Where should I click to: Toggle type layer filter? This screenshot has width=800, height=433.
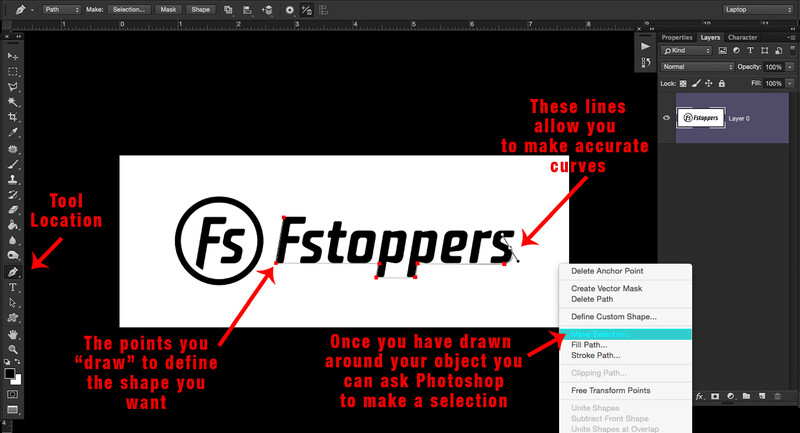[x=750, y=50]
